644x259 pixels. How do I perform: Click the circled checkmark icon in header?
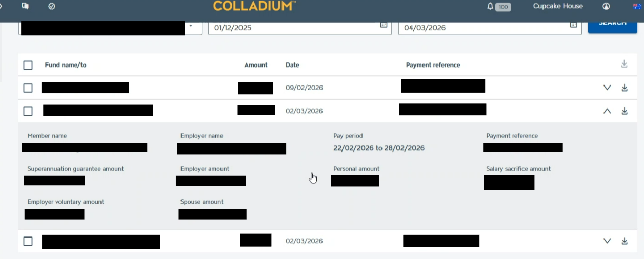pos(51,6)
